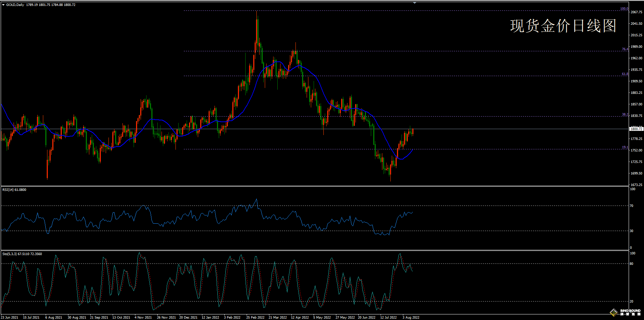
Task: Click the 25 Feb 2022 date label
Action: click(x=255, y=318)
